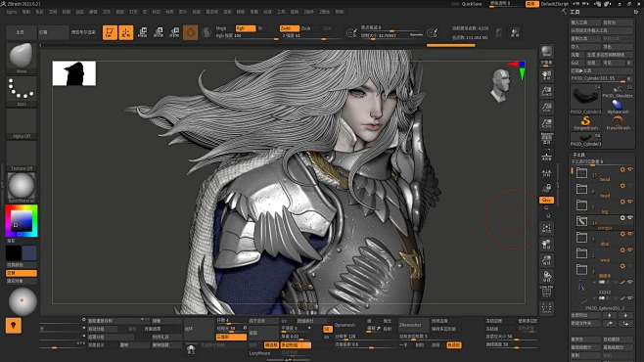Open the Move brush thumbnail
Image resolution: width=644 pixels, height=362 pixels.
22,58
